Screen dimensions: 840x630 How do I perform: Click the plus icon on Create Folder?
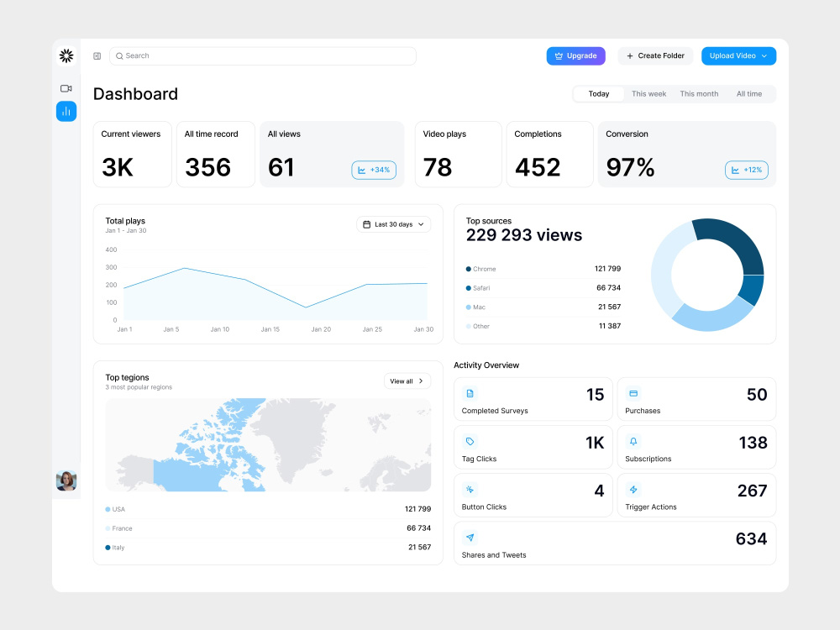coord(630,55)
